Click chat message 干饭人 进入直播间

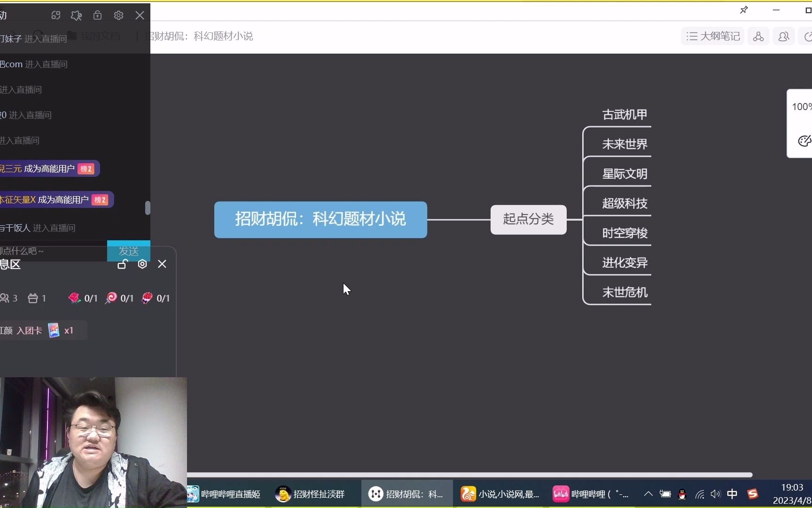(38, 228)
